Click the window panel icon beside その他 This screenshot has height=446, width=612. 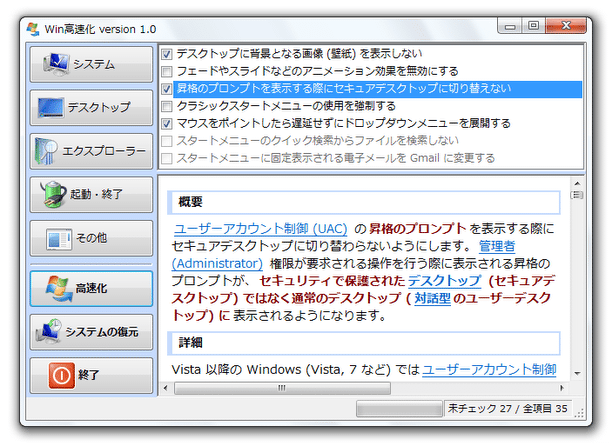point(59,238)
